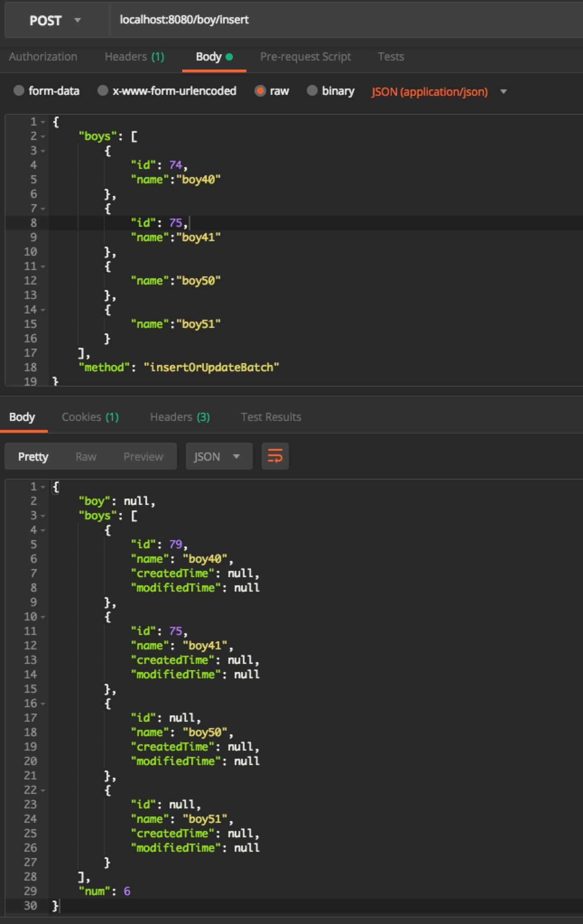Switch response view to Pretty
Screen dimensions: 583x924
(x=33, y=457)
